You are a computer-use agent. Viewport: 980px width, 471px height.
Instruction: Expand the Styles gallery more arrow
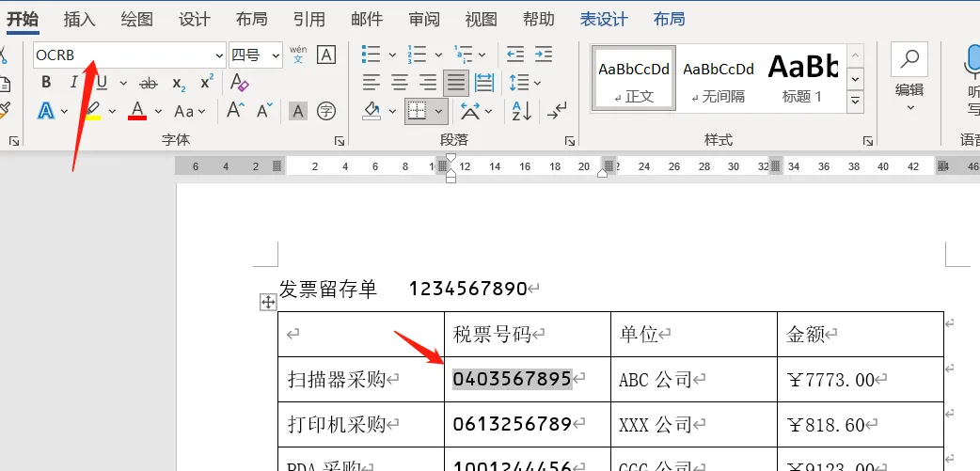[x=855, y=101]
